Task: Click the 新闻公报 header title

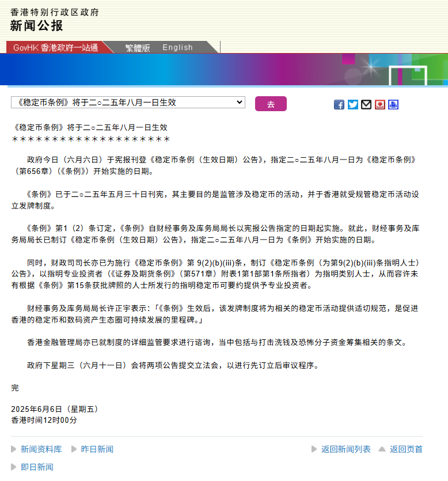Action: tap(36, 26)
